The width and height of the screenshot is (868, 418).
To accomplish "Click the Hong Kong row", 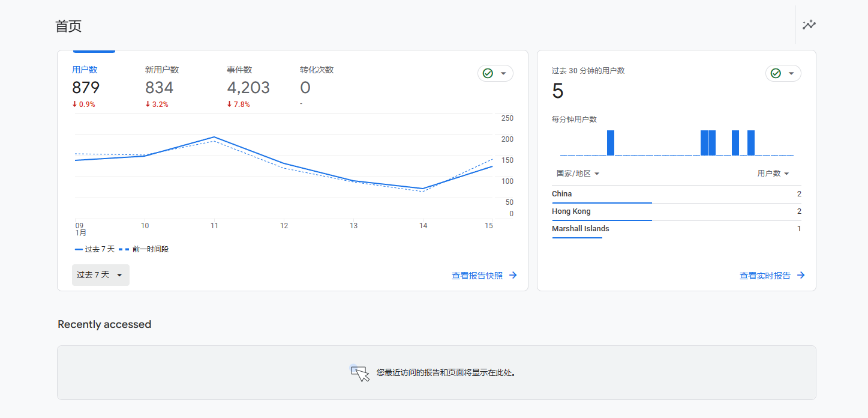I will click(677, 212).
